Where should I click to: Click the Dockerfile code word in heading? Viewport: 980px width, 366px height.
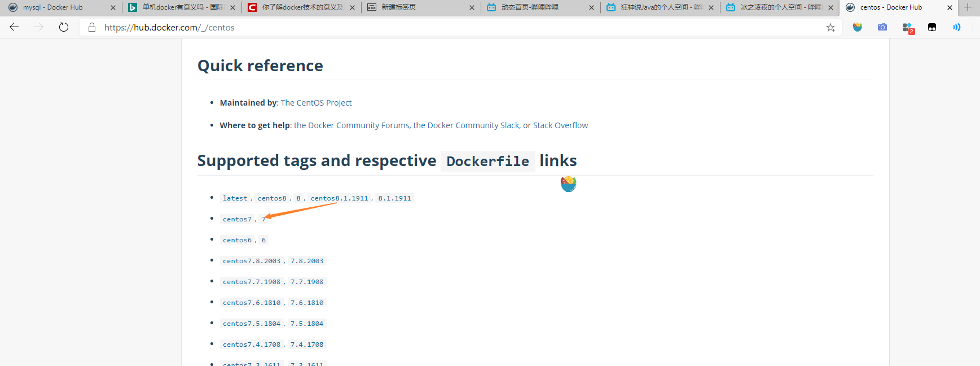pos(488,162)
